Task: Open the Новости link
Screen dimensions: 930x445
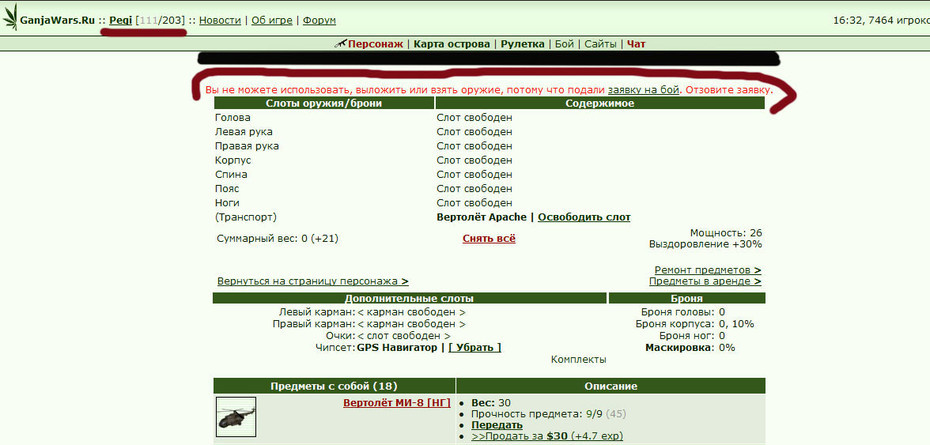Action: (x=220, y=20)
